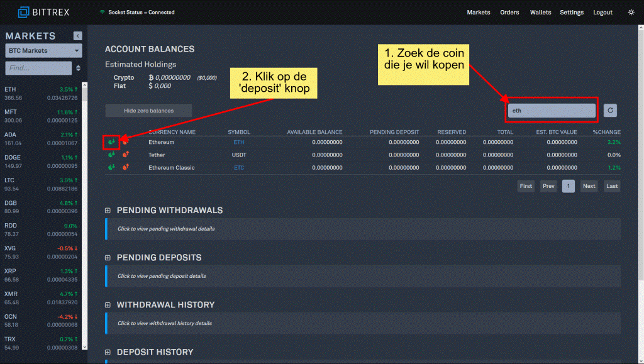Viewport: 644px width, 364px height.
Task: Sort by the %Change column header
Action: (x=607, y=132)
